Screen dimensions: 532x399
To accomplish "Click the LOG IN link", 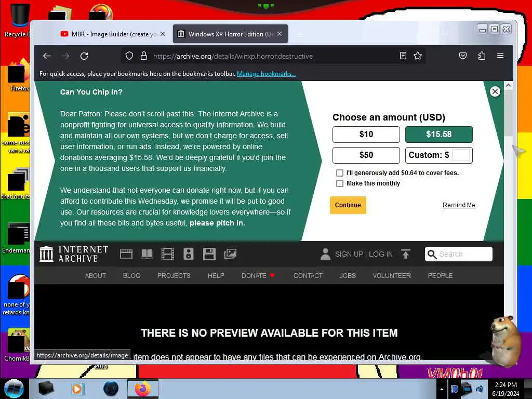I will (x=381, y=254).
